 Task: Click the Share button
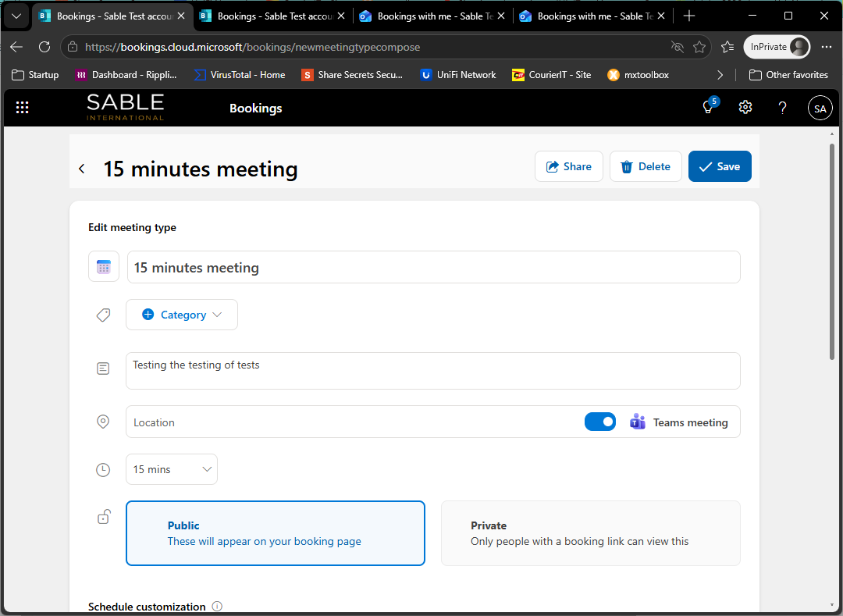click(x=569, y=166)
